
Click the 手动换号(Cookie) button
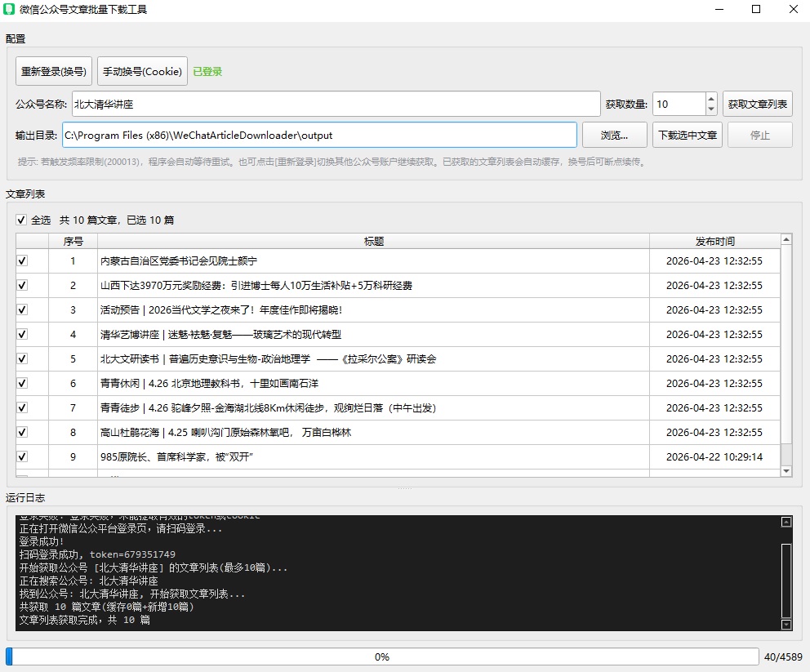click(x=143, y=71)
